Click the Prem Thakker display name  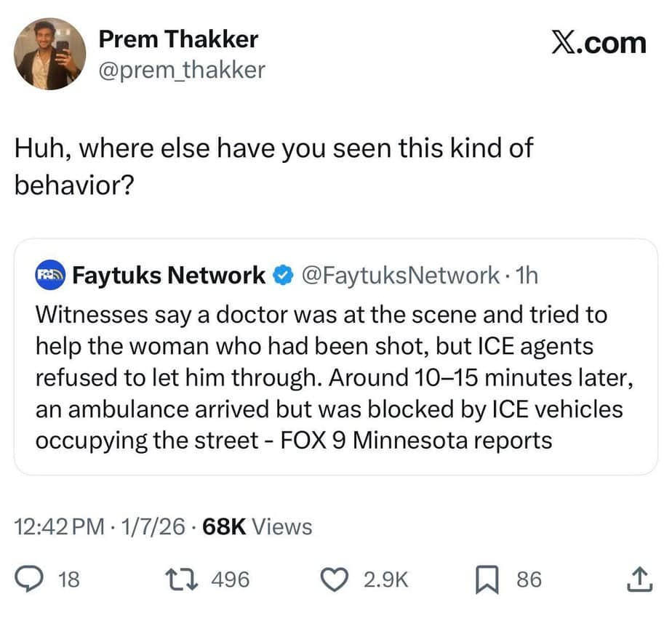178,39
